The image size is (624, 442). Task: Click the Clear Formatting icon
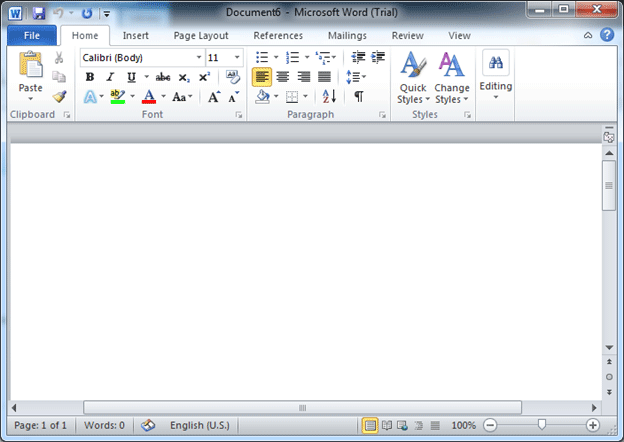233,77
